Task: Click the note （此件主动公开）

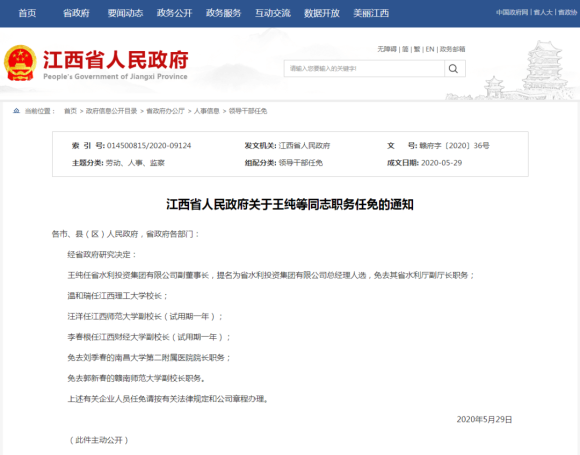Action: coord(99,440)
